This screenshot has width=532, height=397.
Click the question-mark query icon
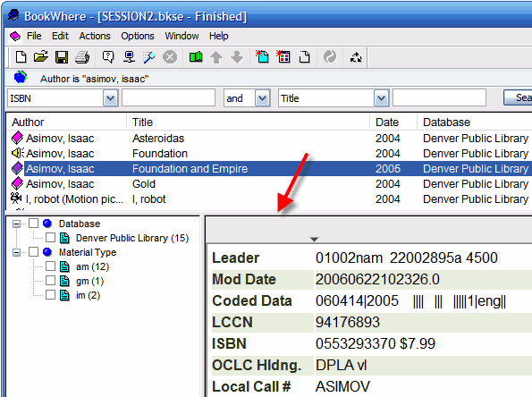click(x=108, y=57)
